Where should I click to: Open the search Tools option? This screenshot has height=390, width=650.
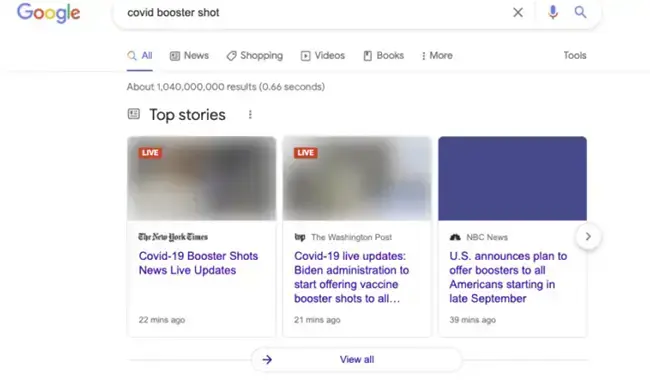click(x=575, y=56)
